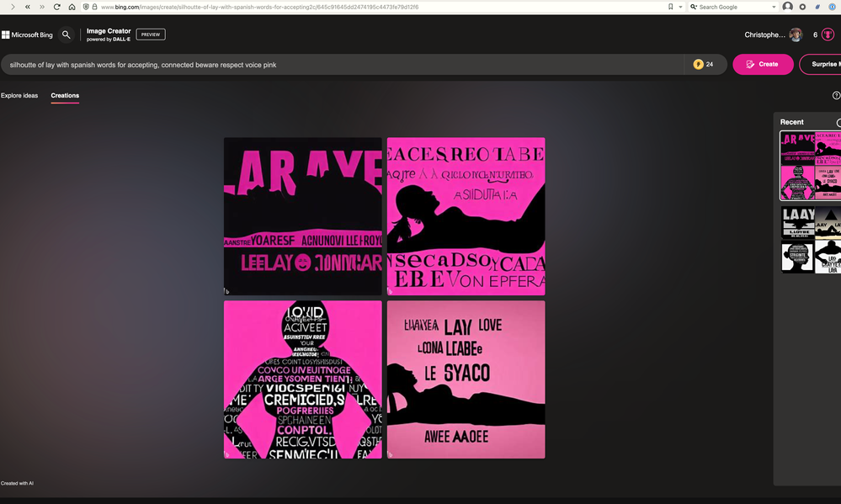This screenshot has height=504, width=841.
Task: Open the pink rewards medal icon
Action: click(828, 34)
